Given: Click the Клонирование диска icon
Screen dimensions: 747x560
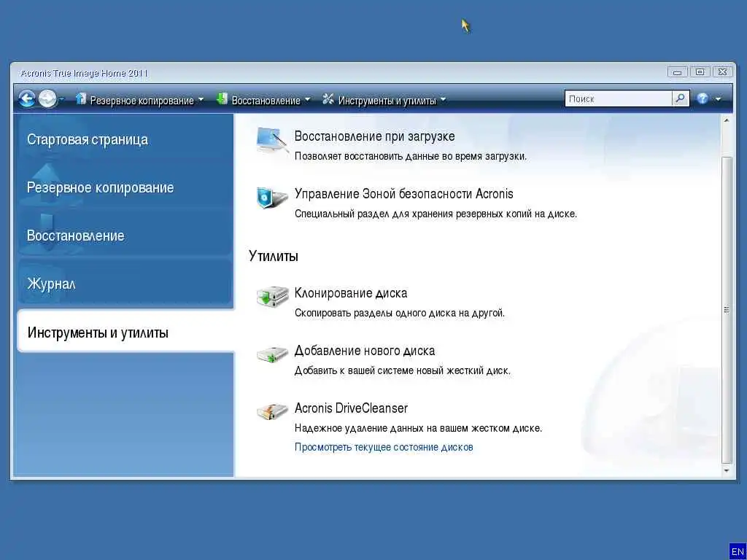Looking at the screenshot, I should [272, 297].
